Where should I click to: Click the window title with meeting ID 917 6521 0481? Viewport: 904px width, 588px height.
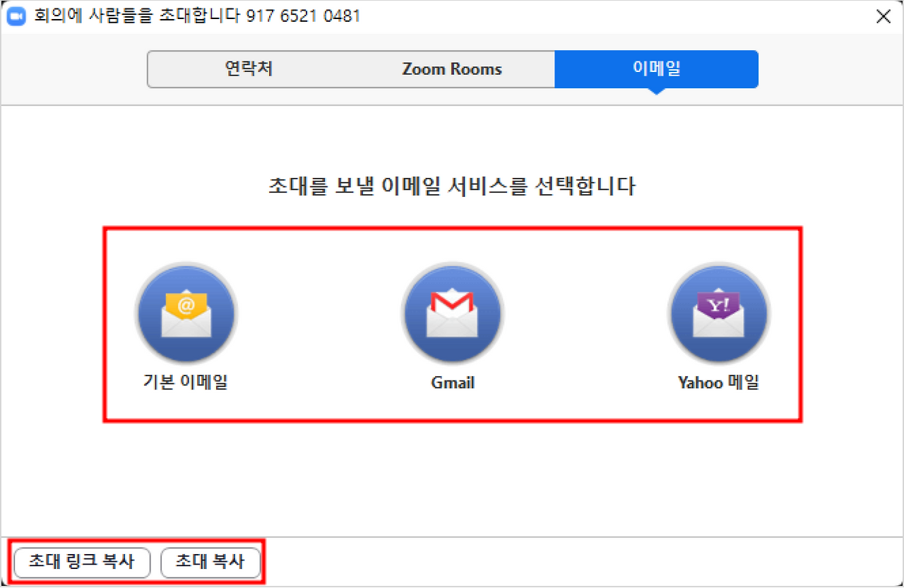pos(198,16)
